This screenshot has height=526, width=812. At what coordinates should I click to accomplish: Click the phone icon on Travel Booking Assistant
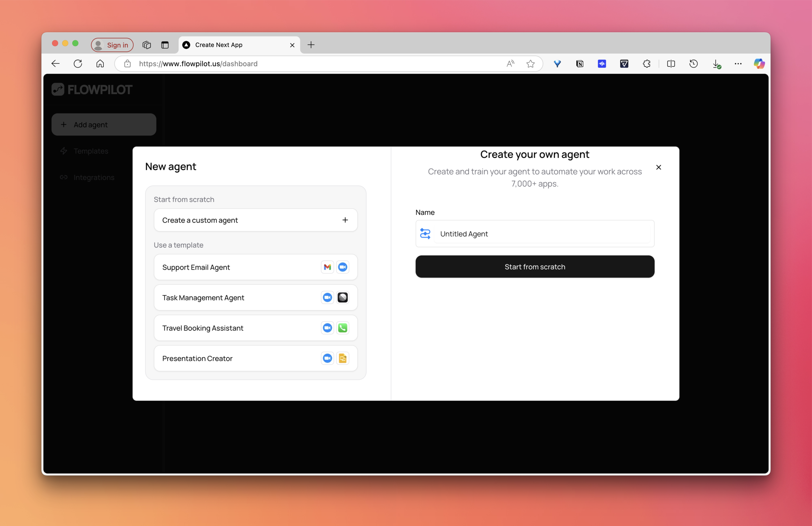tap(343, 328)
